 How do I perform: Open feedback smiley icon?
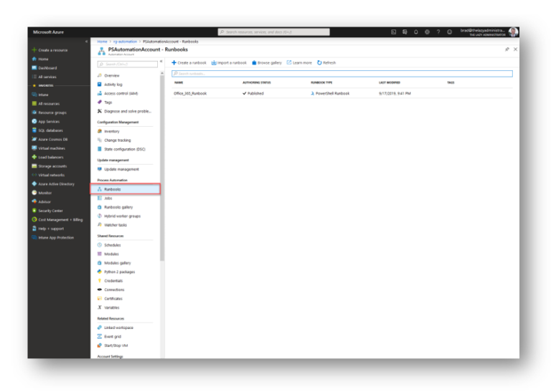tap(449, 32)
